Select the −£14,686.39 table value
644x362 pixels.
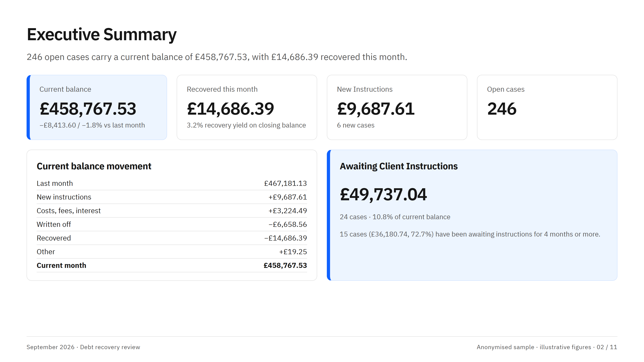coord(285,238)
